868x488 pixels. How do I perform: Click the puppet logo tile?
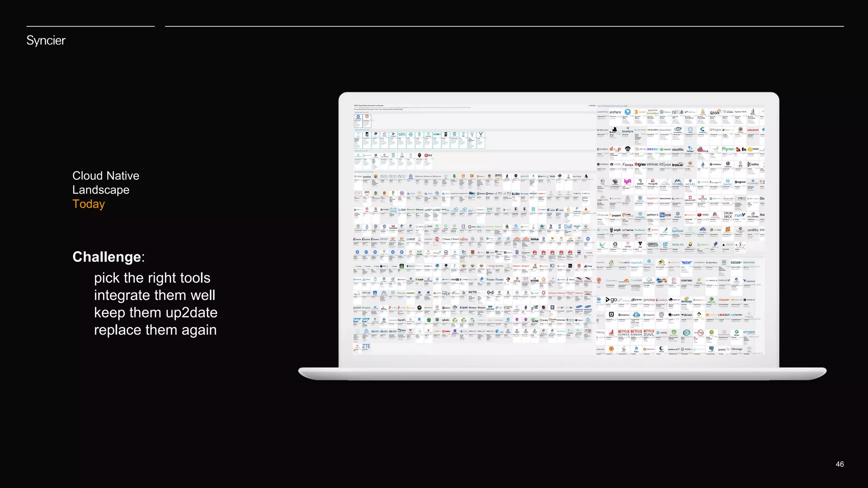coord(615,216)
